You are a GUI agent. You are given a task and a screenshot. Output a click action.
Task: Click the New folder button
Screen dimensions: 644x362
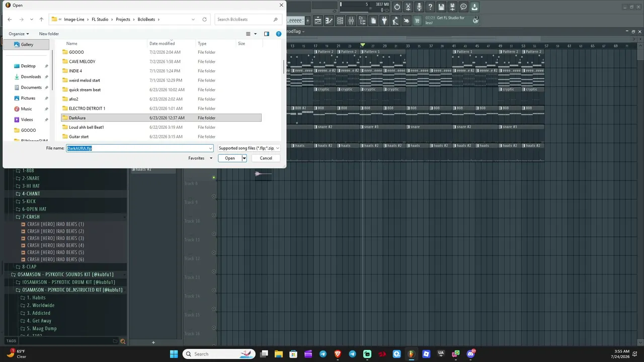(49, 34)
